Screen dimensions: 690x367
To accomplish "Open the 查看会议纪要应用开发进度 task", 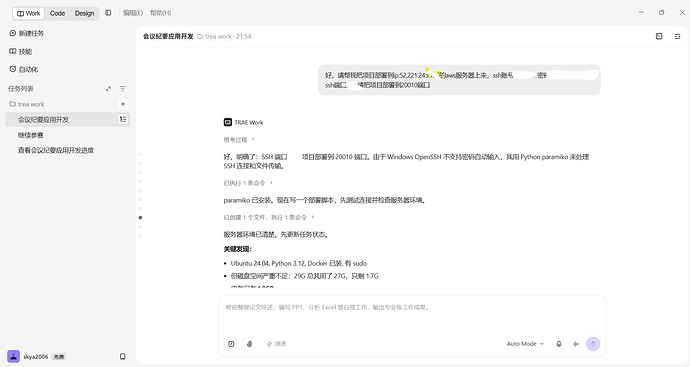I will pos(56,150).
